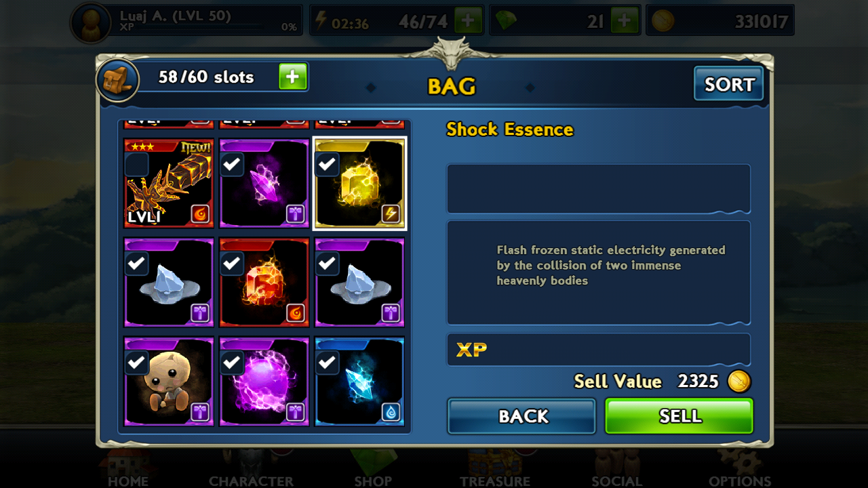Click the green SELL button

(679, 416)
